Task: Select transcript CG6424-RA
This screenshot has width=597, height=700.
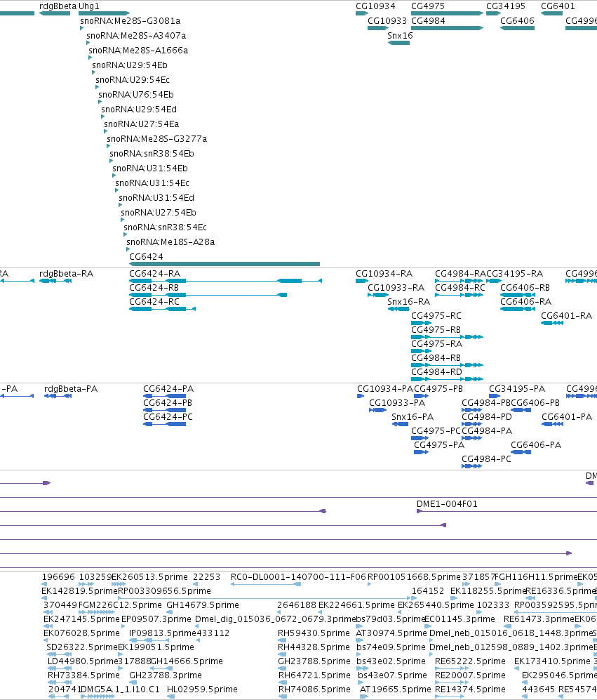Action: (225, 281)
